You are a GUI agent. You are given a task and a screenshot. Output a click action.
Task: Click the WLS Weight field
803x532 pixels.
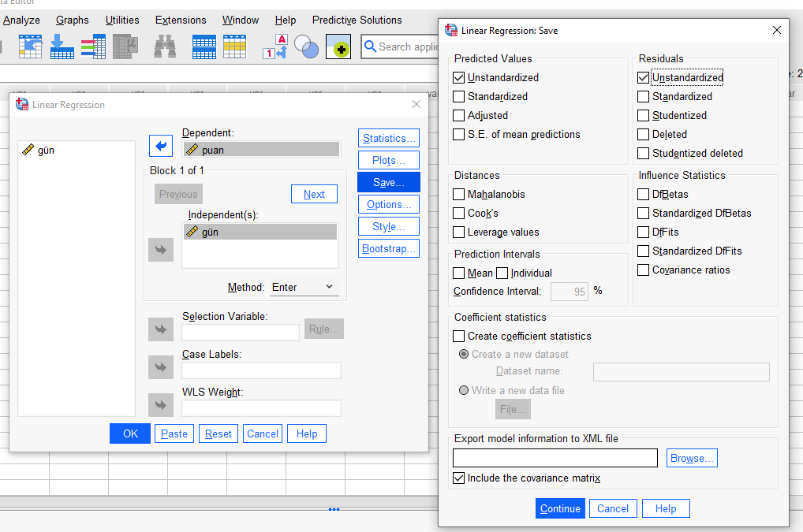pos(261,408)
